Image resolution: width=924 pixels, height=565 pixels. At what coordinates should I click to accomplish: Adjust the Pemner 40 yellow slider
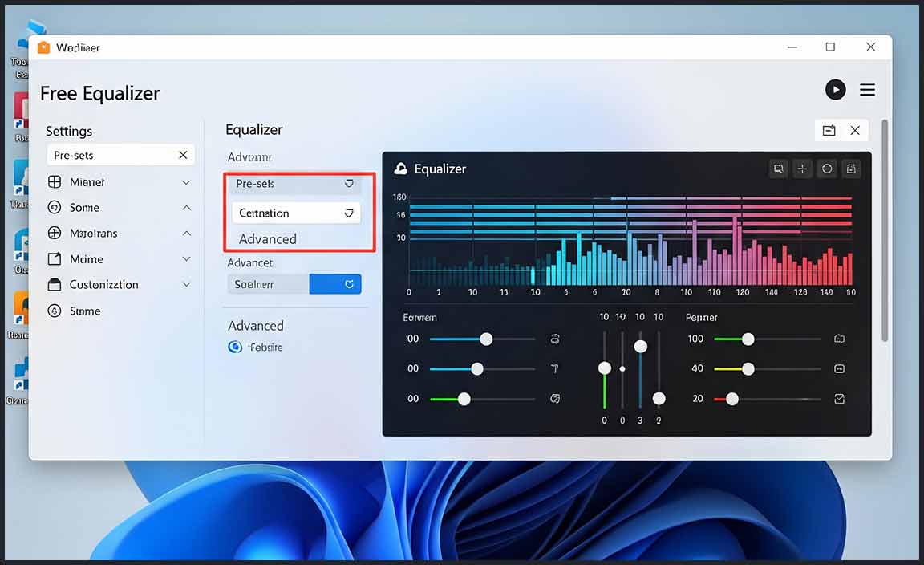pyautogui.click(x=748, y=368)
